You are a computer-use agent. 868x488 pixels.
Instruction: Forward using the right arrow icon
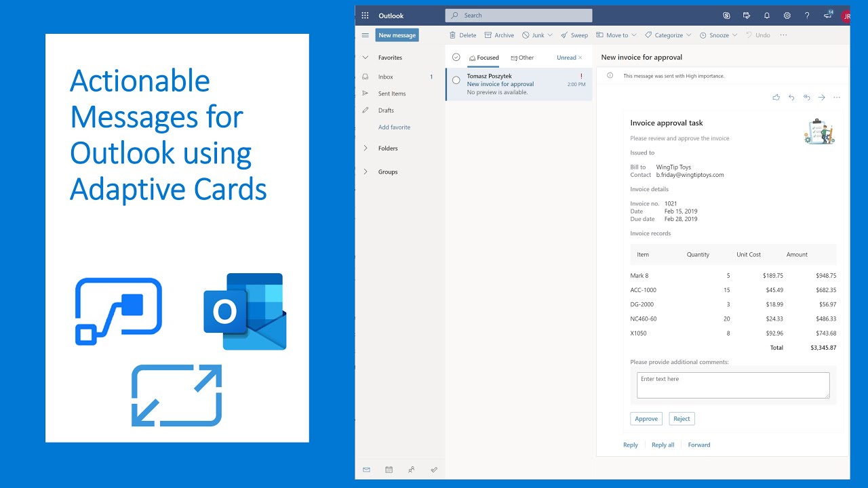click(x=821, y=98)
